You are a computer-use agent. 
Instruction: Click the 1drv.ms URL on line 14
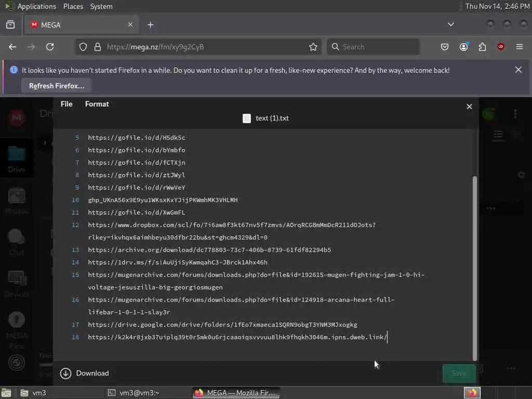(x=178, y=262)
